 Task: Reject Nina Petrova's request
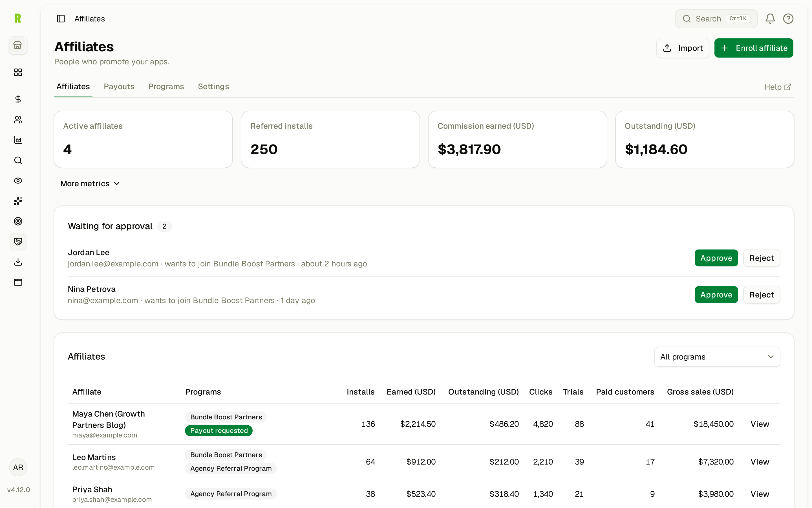pyautogui.click(x=761, y=295)
